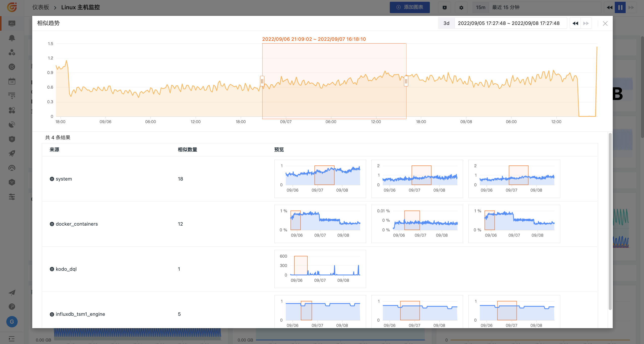Viewport: 644px width, 344px height.
Task: Open the bell events icon in the sidebar
Action: [x=12, y=38]
